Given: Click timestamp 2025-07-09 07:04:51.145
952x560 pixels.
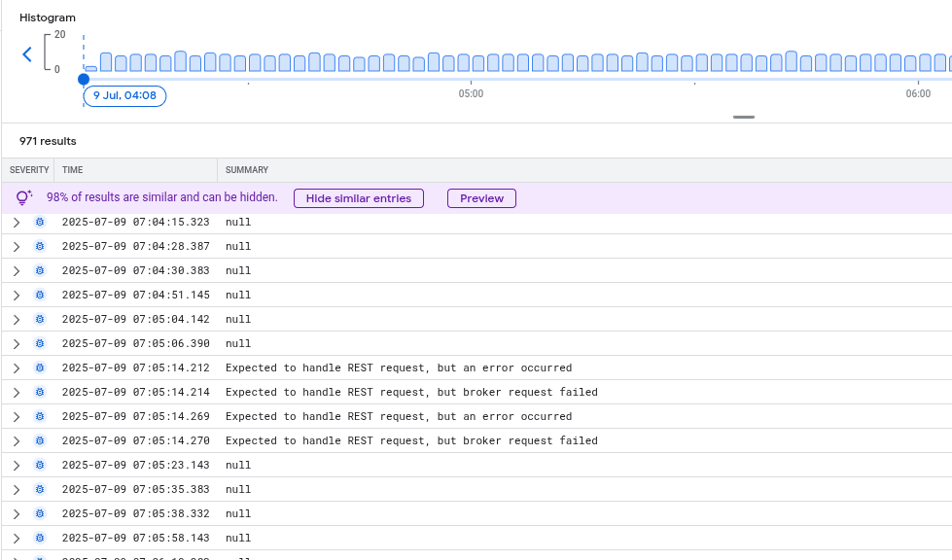Looking at the screenshot, I should click(x=135, y=295).
